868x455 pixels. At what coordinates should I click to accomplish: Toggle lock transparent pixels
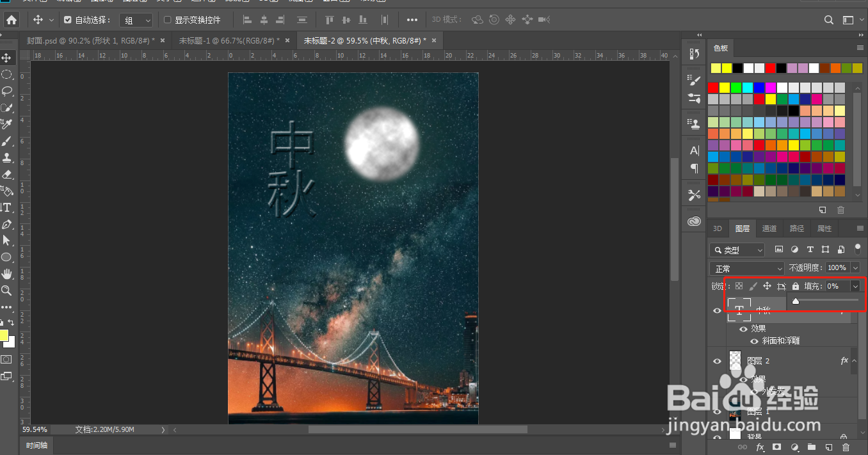[739, 286]
